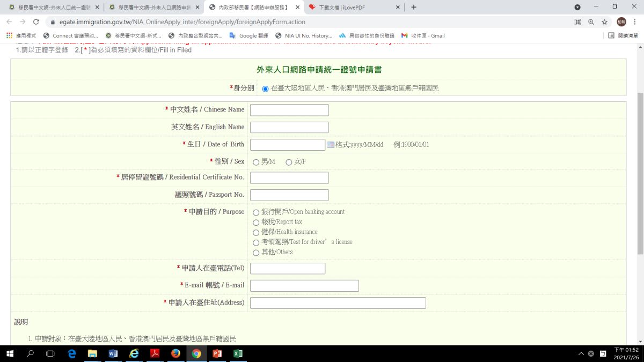
Task: Open the 收件匣 - Gmail bookmark
Action: [423, 35]
